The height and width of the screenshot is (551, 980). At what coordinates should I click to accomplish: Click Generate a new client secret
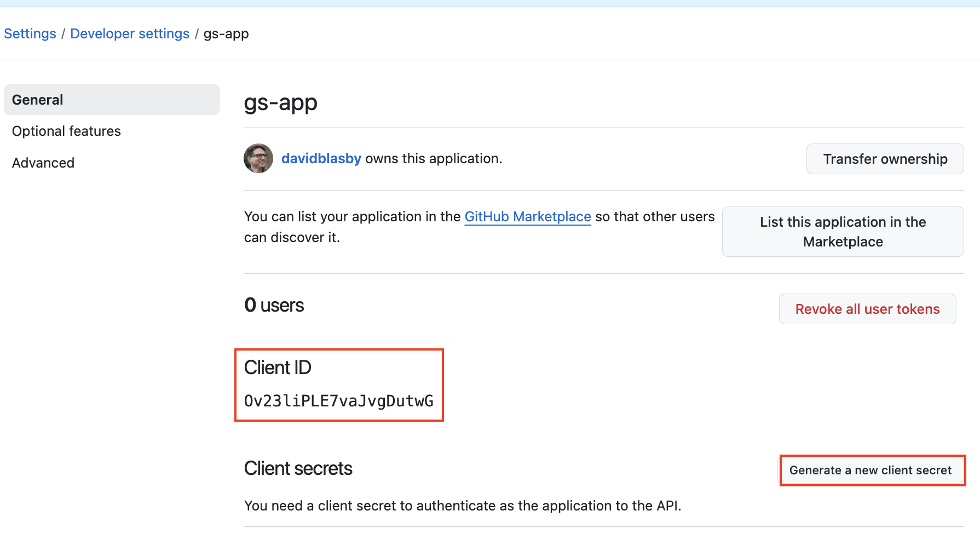click(871, 470)
